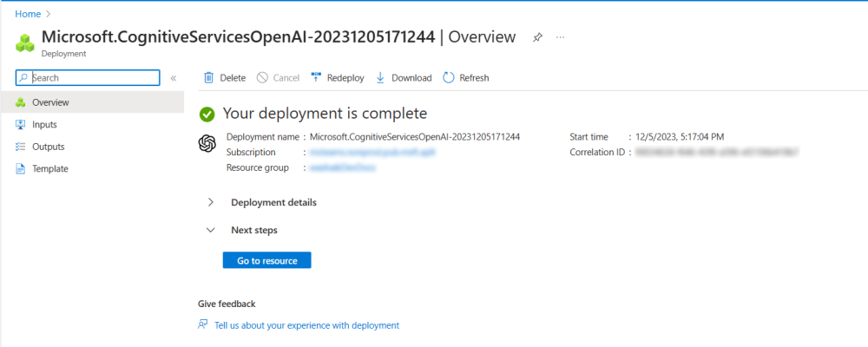This screenshot has height=347, width=868.
Task: Click Deployment name value text
Action: coord(415,137)
